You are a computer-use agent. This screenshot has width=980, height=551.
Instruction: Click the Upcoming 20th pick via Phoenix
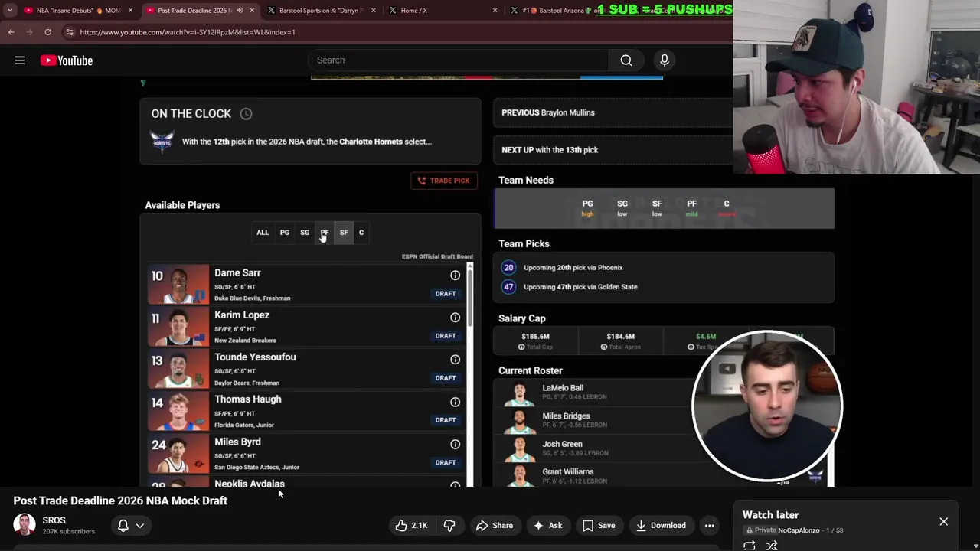coord(573,268)
